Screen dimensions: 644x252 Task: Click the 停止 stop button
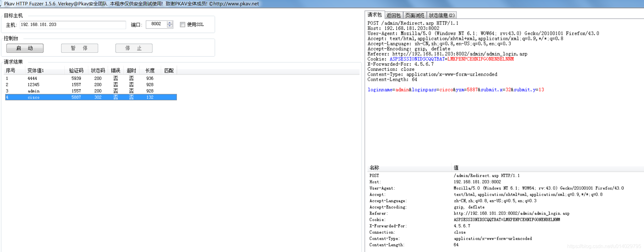[134, 48]
